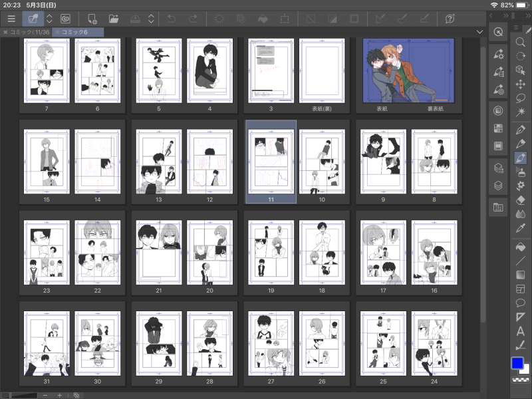Select the Clip Studio swirl launcher icon

click(x=65, y=19)
